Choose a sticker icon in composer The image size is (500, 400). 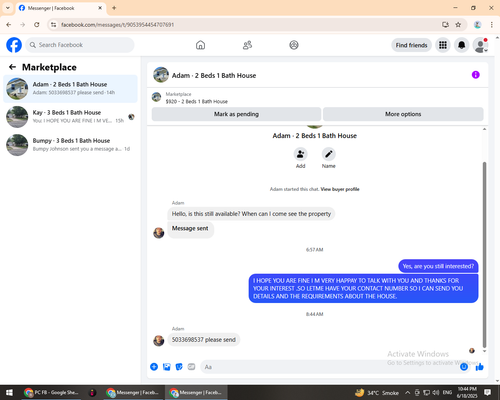(179, 367)
